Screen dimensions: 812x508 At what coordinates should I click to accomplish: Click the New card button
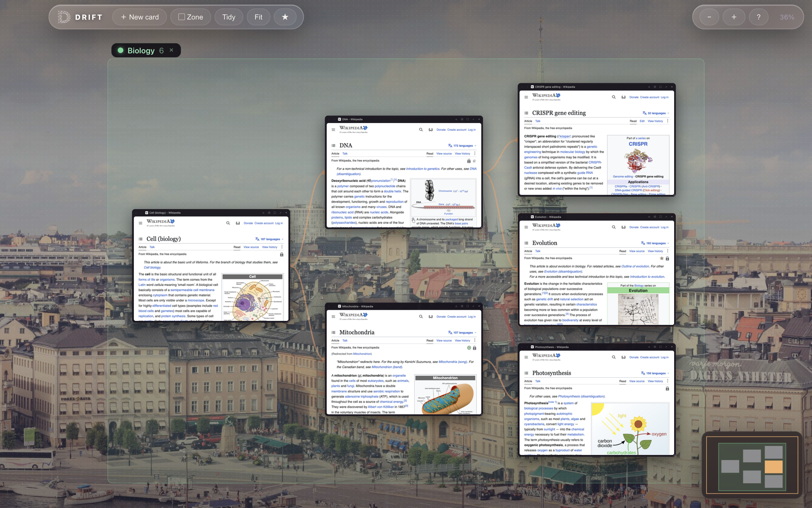point(140,17)
